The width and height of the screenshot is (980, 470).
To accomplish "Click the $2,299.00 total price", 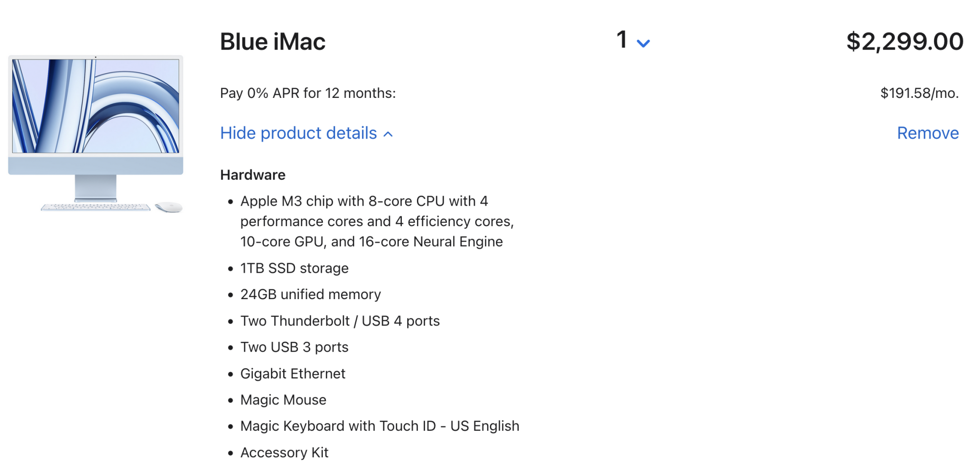I will (905, 42).
